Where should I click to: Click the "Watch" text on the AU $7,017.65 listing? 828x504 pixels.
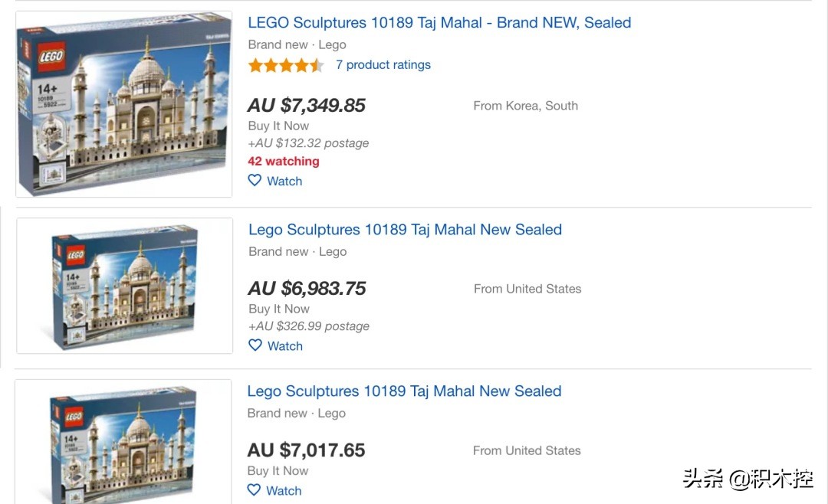click(284, 491)
